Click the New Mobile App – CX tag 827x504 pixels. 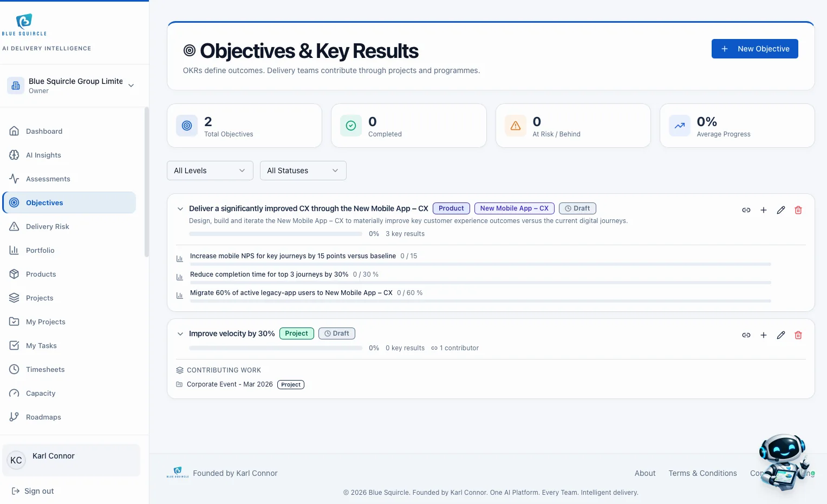[x=515, y=208]
